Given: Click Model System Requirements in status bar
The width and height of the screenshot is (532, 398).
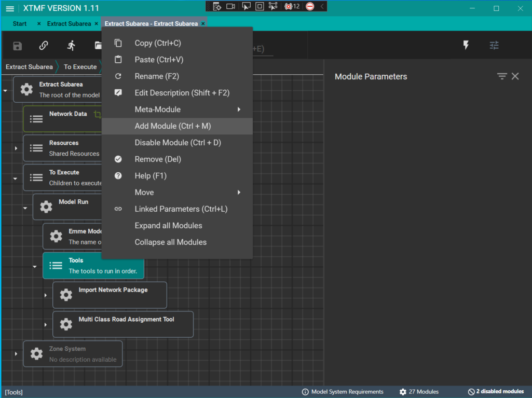Looking at the screenshot, I should [x=343, y=392].
